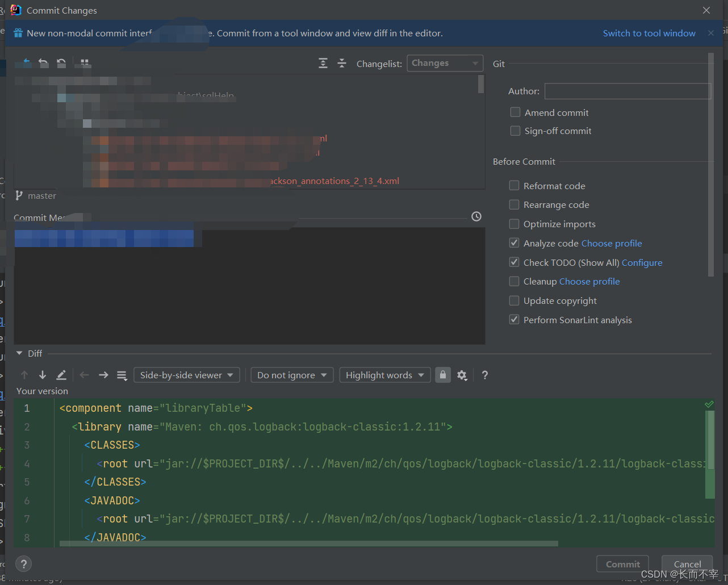
Task: Click compare next file right arrow
Action: pyautogui.click(x=103, y=375)
